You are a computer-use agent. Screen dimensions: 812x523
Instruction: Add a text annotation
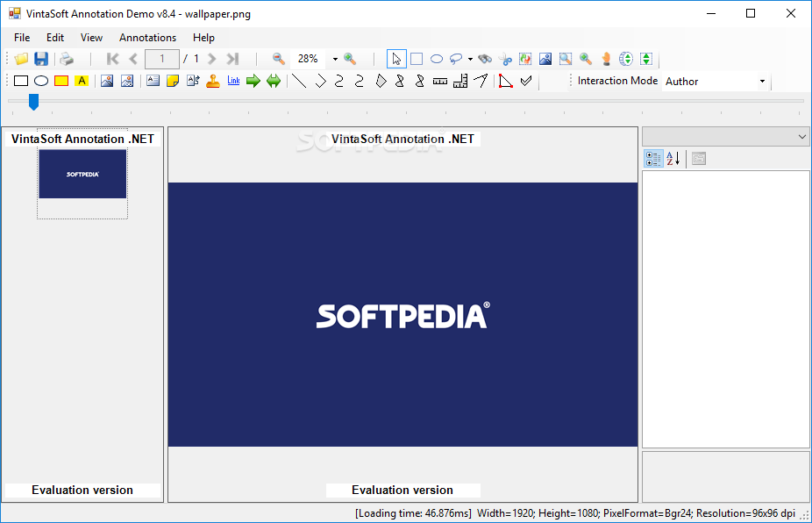pyautogui.click(x=153, y=81)
